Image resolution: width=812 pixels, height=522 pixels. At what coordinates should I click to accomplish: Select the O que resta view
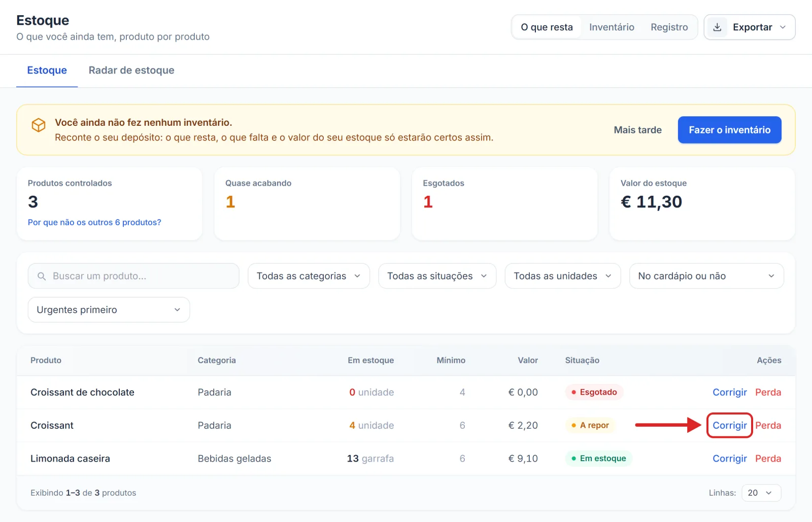pos(547,27)
